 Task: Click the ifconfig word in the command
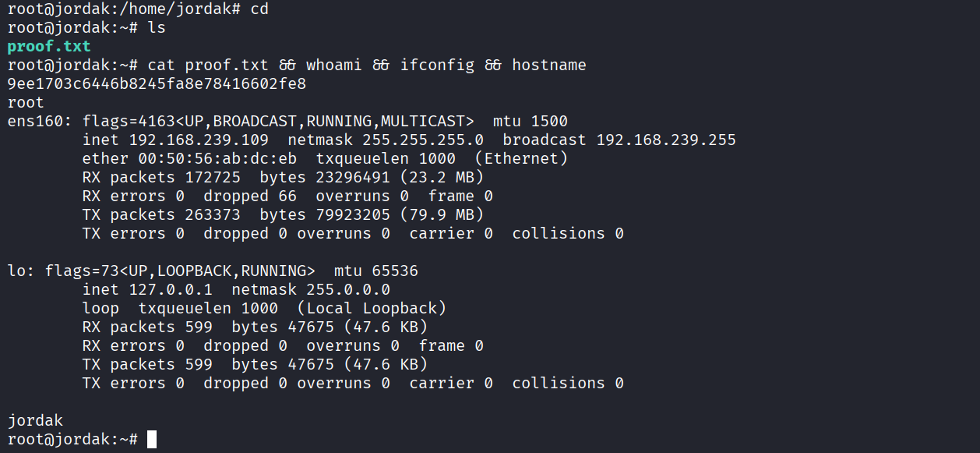pyautogui.click(x=437, y=65)
